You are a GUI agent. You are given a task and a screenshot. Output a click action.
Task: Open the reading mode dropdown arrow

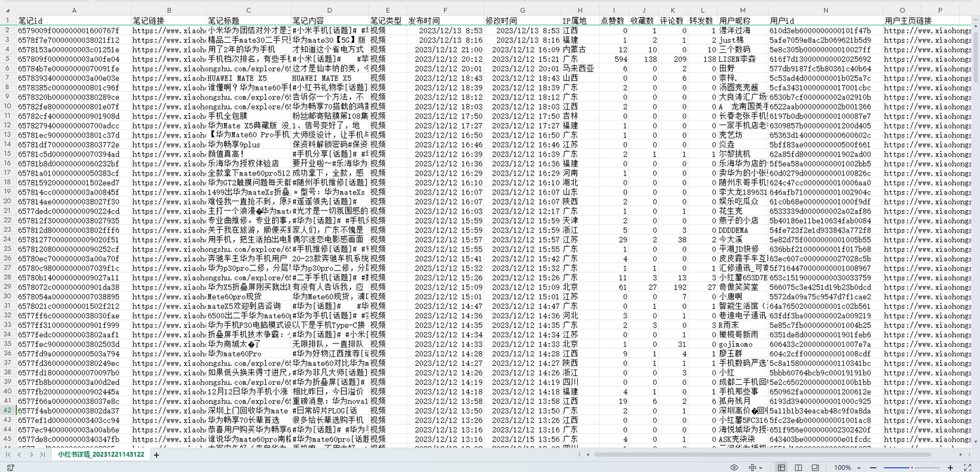(760, 467)
